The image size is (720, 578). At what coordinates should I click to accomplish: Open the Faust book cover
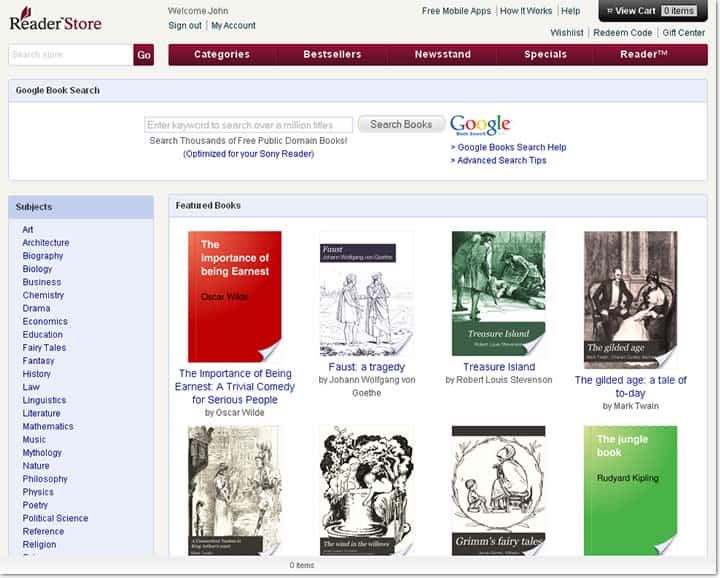point(366,294)
